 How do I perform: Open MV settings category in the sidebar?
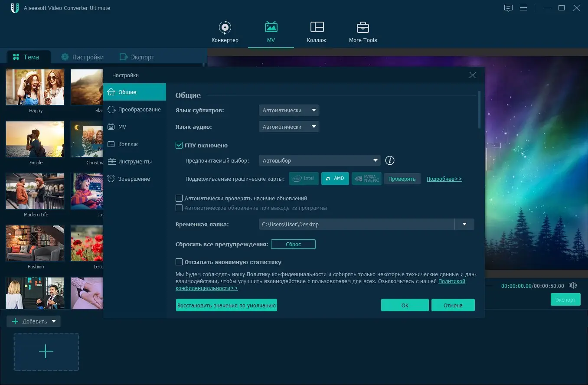coord(134,127)
